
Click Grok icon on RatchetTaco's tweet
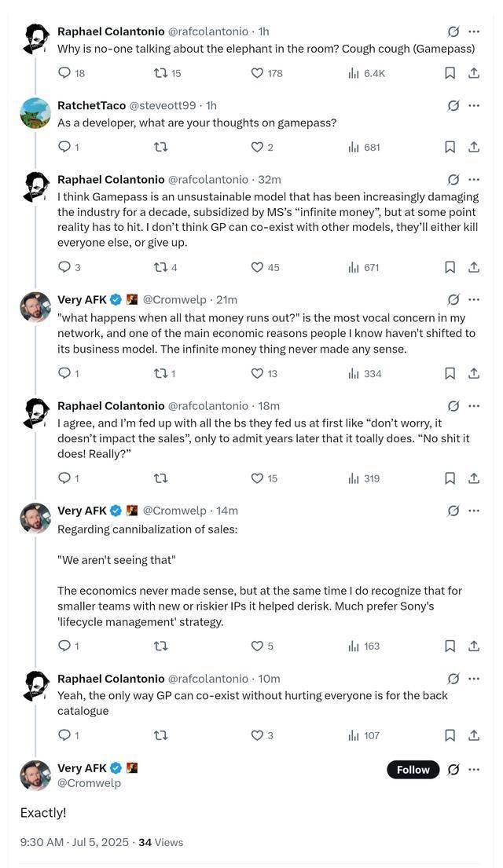pos(453,106)
